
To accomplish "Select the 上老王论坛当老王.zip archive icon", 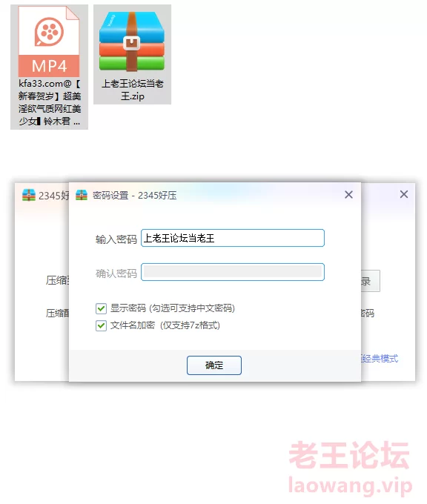I will point(132,42).
